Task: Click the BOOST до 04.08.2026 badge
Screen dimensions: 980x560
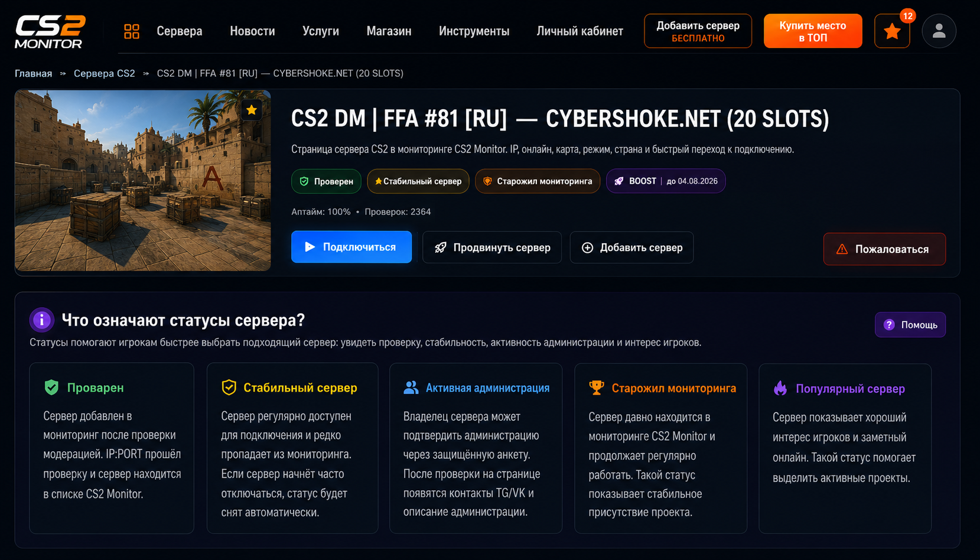Action: click(666, 181)
